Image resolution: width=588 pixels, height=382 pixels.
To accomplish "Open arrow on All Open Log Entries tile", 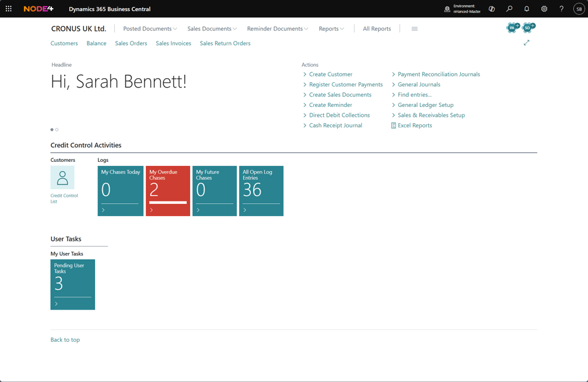I will point(245,210).
